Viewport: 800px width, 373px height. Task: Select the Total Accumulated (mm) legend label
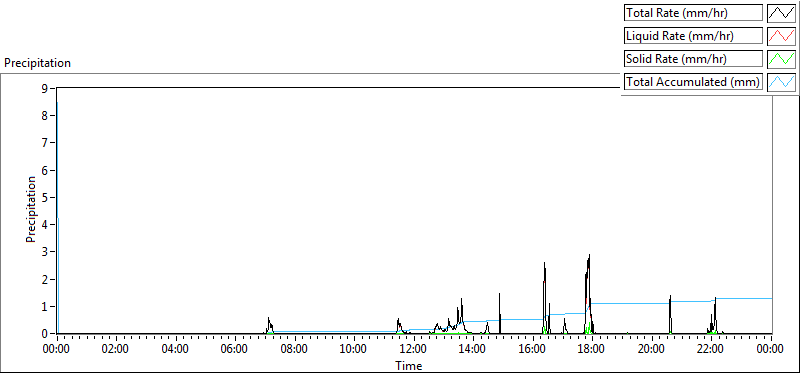[x=693, y=82]
